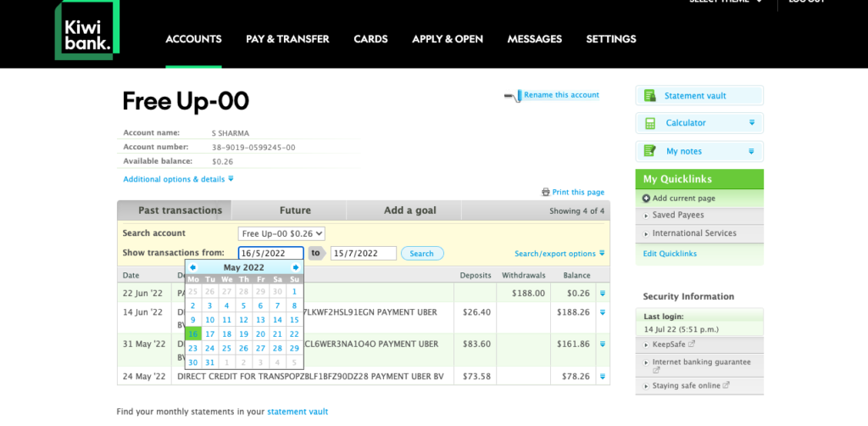
Task: Click Add current page plus icon
Action: 647,199
